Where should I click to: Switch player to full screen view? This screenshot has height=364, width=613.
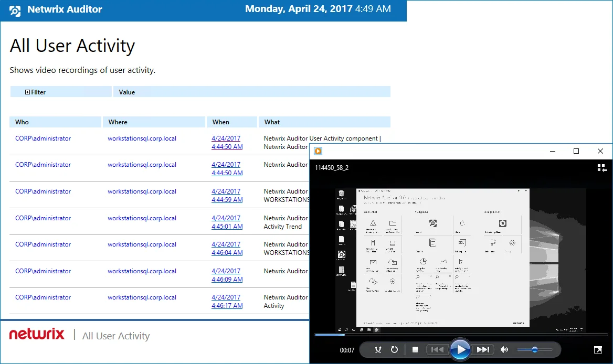pyautogui.click(x=598, y=350)
